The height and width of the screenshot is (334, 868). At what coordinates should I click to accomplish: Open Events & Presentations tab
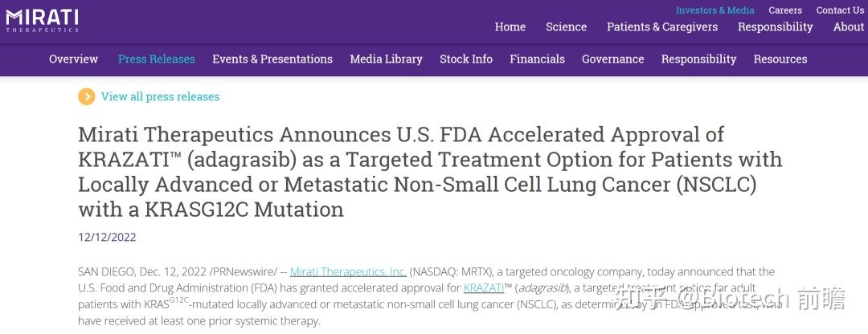272,59
